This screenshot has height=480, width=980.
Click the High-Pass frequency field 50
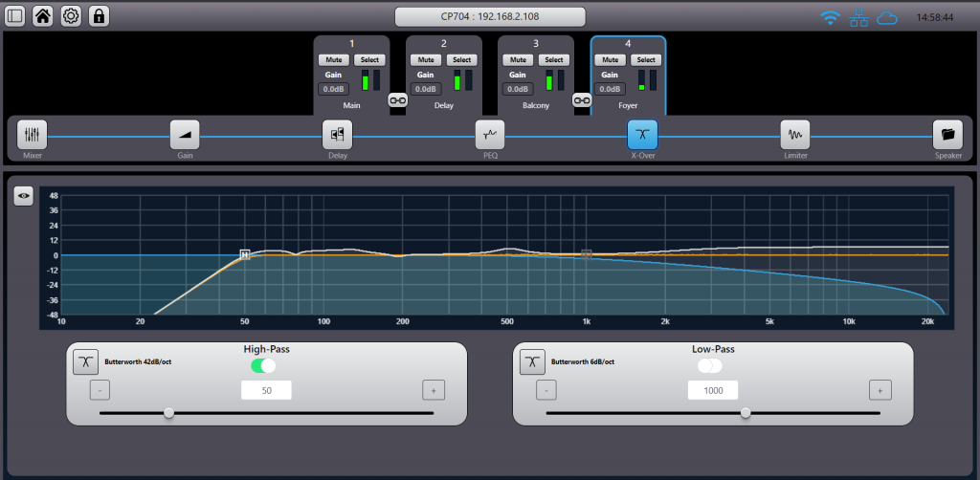pos(266,391)
